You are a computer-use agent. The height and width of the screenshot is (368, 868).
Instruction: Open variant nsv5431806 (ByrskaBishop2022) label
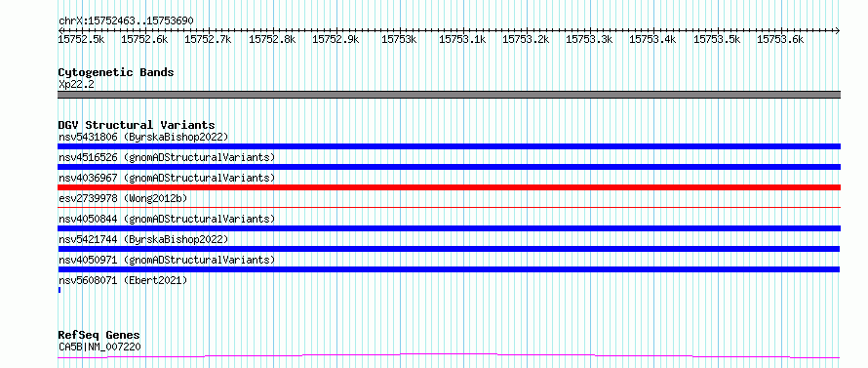click(143, 137)
